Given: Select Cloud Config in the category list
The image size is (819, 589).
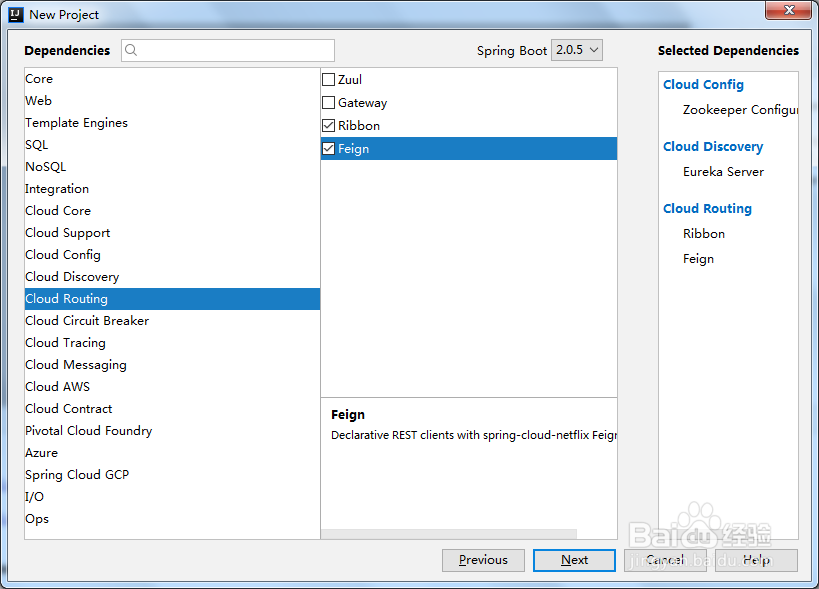Looking at the screenshot, I should point(172,255).
